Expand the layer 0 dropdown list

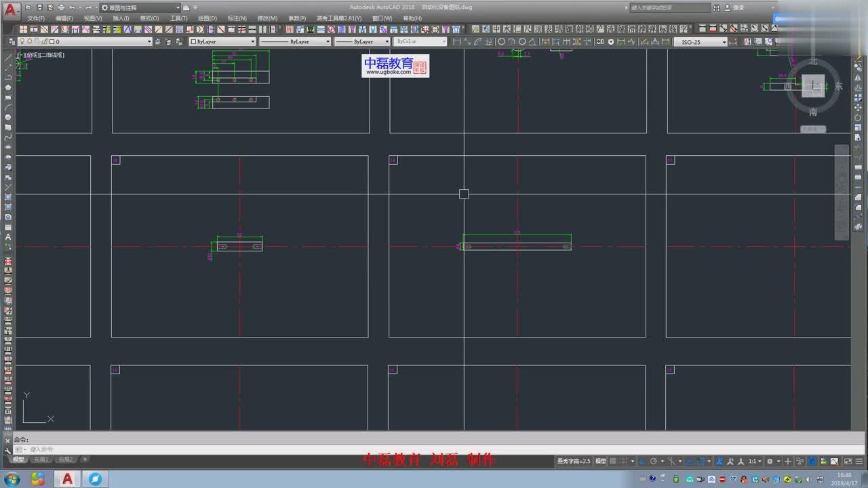(149, 41)
